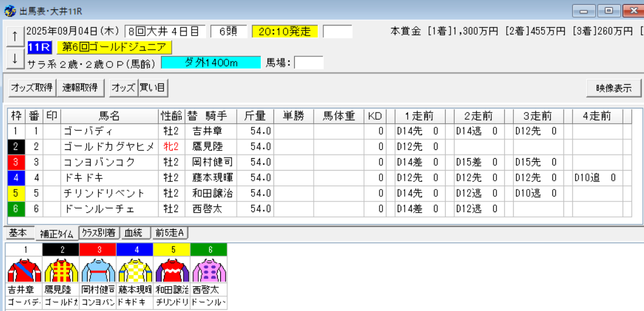Click the 馬場 track condition field
Image resolution: width=644 pixels, height=311 pixels.
pos(309,63)
